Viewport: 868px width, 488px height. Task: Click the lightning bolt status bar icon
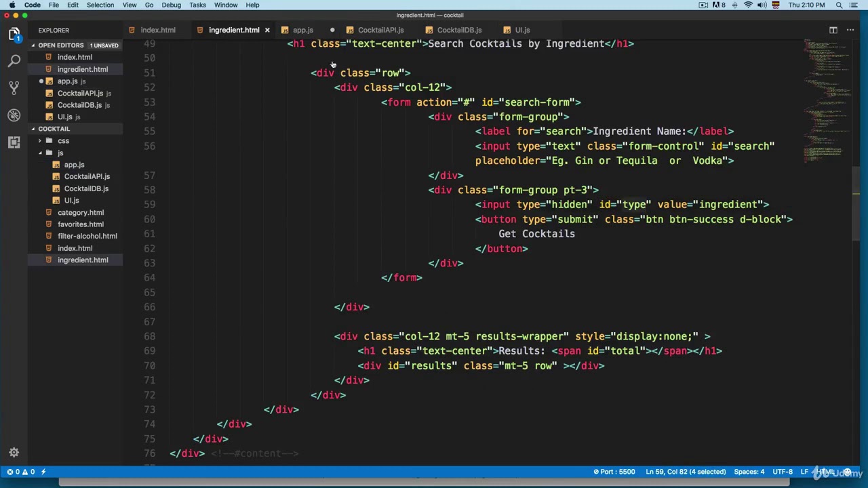(43, 472)
